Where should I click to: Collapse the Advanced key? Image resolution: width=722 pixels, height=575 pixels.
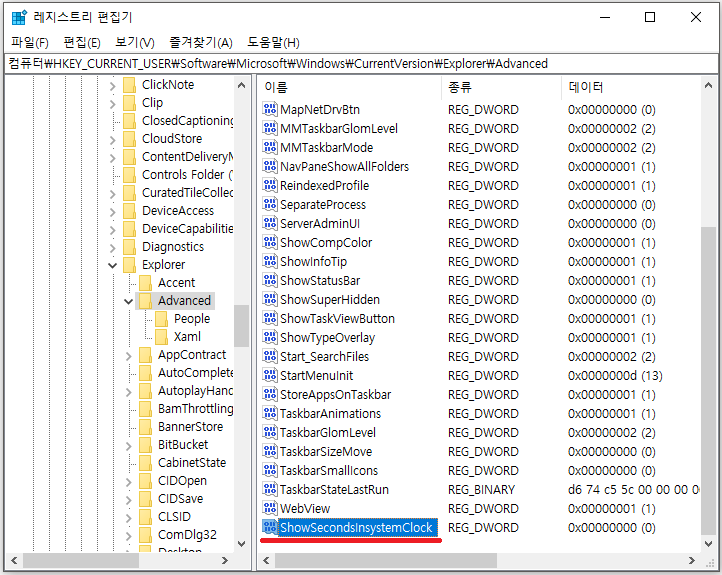point(128,302)
